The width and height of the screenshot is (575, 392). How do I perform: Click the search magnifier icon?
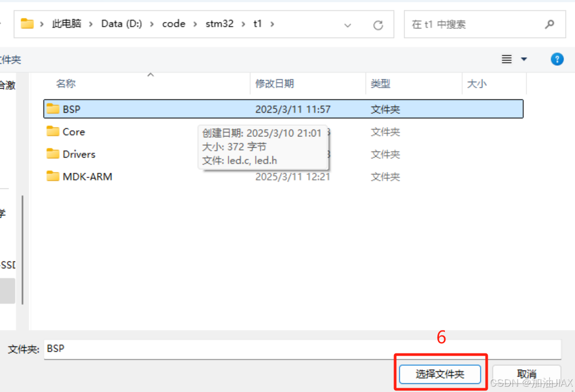549,25
